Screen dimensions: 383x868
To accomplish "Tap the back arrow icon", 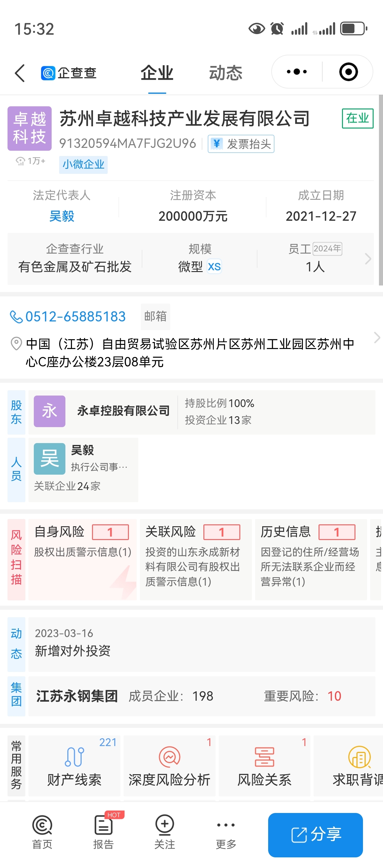I will [20, 73].
